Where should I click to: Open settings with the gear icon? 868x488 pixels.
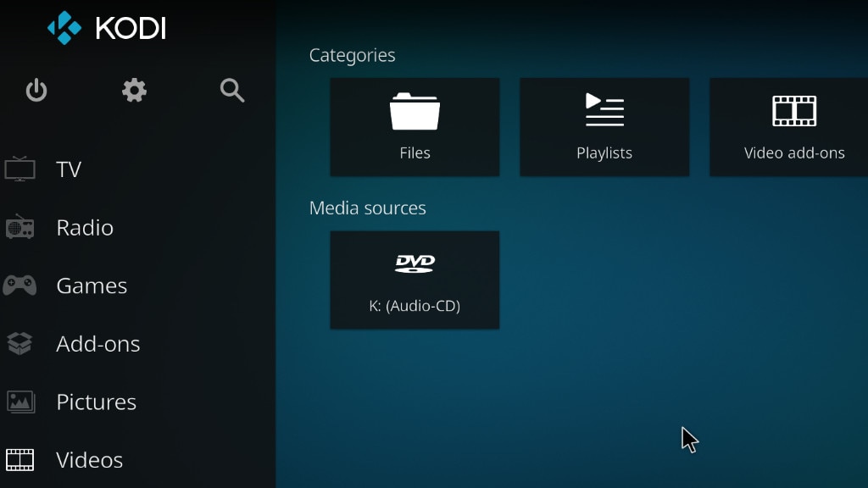pyautogui.click(x=134, y=90)
